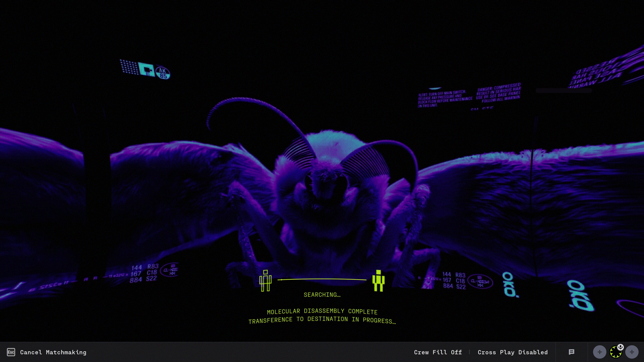The height and width of the screenshot is (362, 644).
Task: Click the dotted grid pattern decal
Action: pyautogui.click(x=129, y=67)
